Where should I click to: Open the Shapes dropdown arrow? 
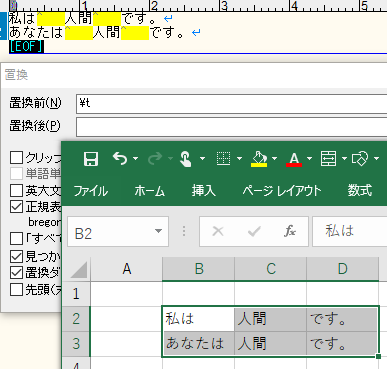tap(376, 159)
